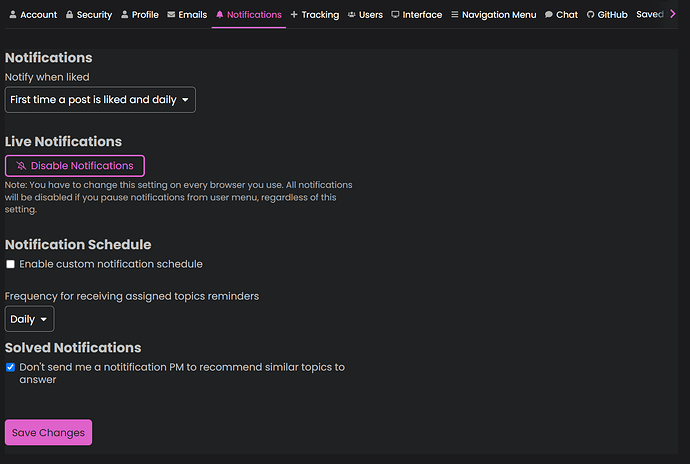Go to the Navigation Menu tab
Viewport: 690px width, 464px height.
pyautogui.click(x=494, y=15)
